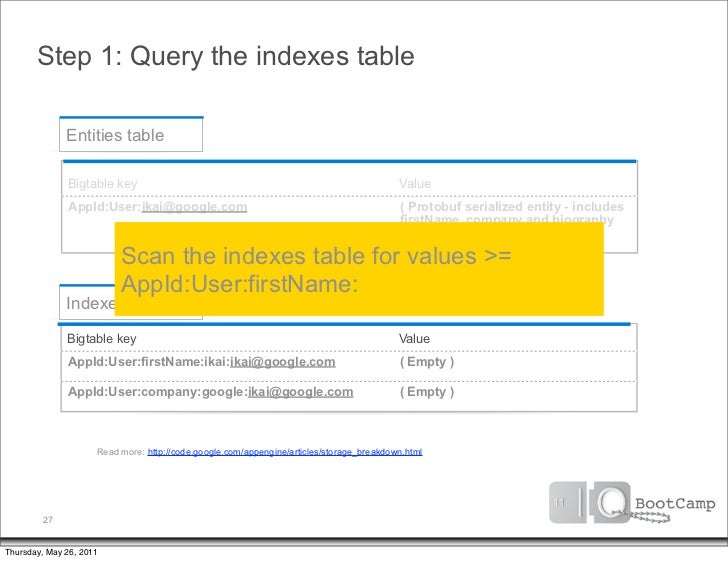Click '( Empty )' value in firstName row
The image size is (728, 561).
[427, 362]
